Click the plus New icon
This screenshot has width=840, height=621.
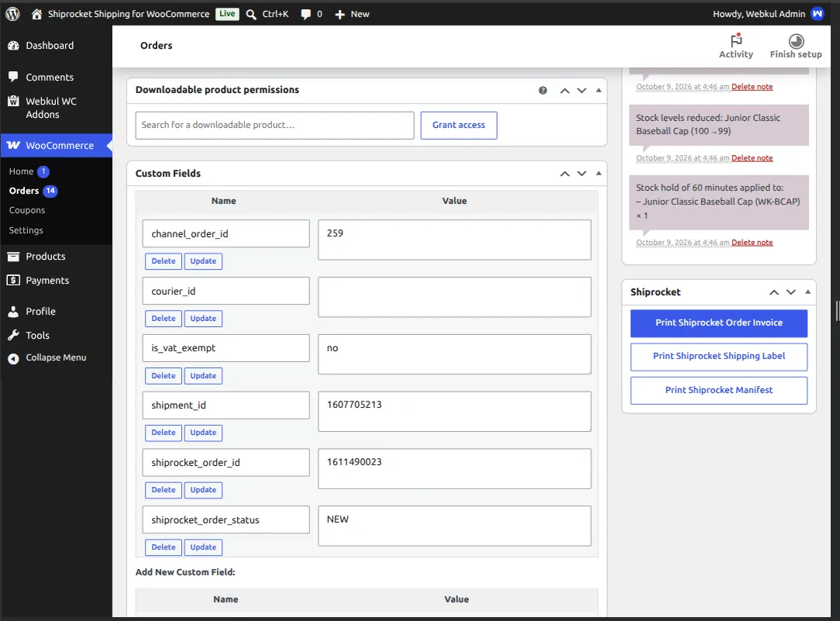coord(339,15)
